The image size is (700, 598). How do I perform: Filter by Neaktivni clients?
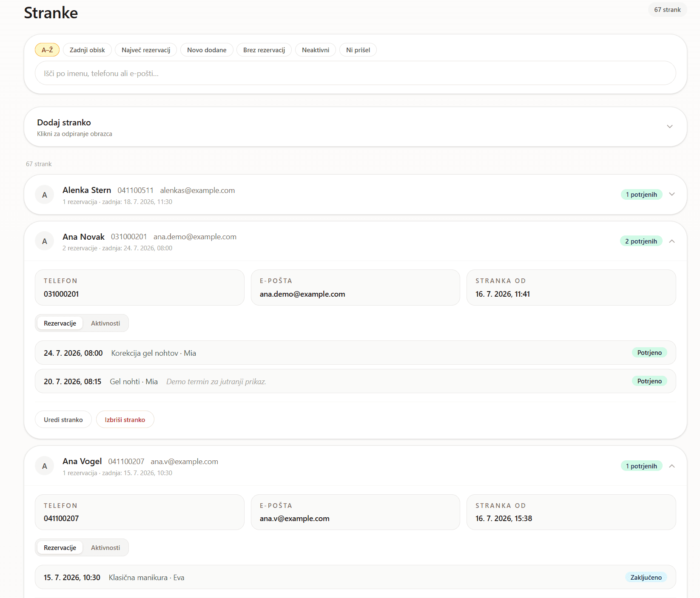pyautogui.click(x=316, y=50)
